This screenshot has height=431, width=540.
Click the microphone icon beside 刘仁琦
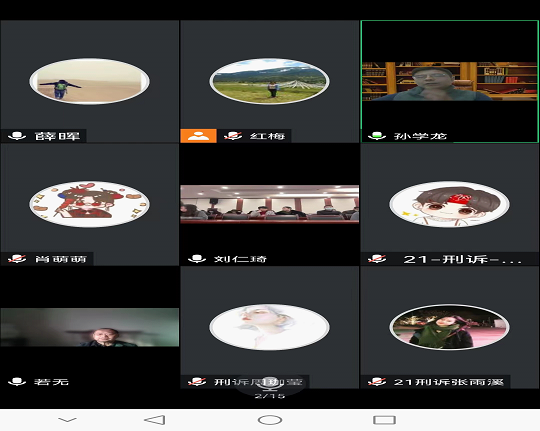pos(197,259)
